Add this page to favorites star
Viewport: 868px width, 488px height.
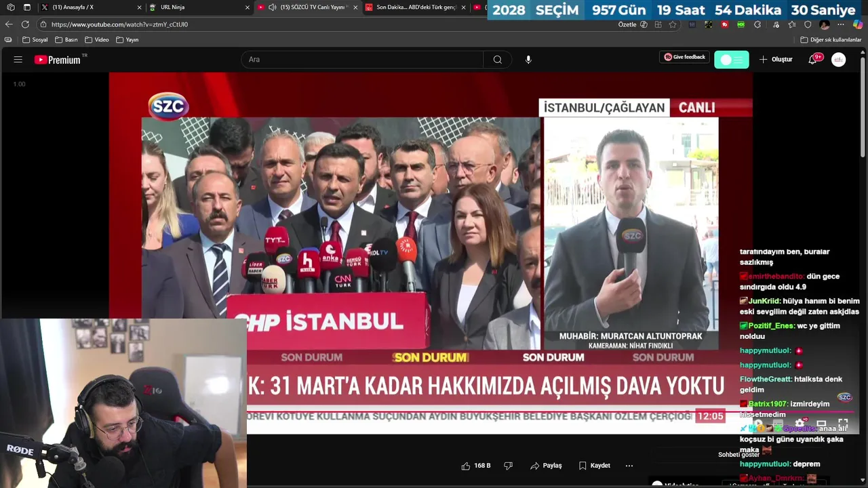[673, 24]
